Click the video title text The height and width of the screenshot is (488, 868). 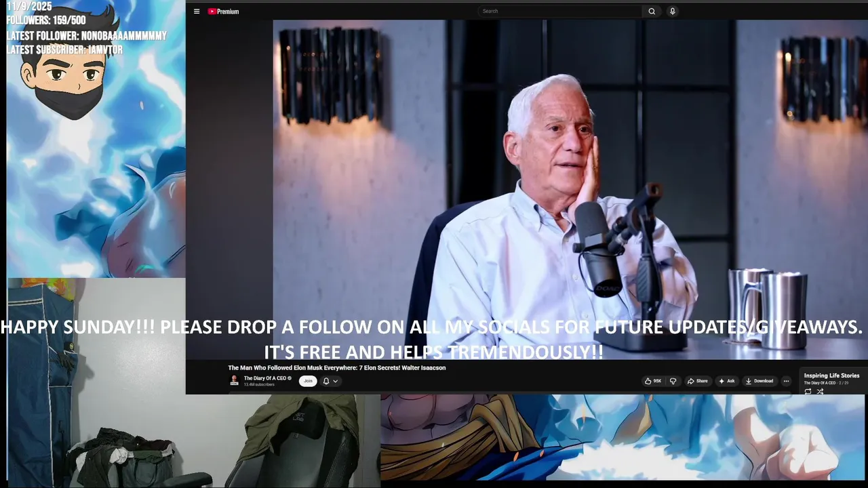336,368
